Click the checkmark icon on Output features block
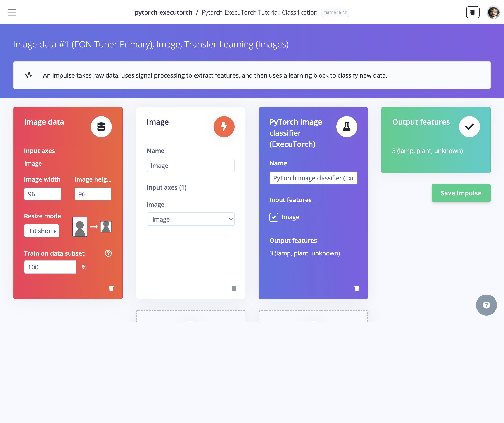This screenshot has width=504, height=423. point(469,127)
